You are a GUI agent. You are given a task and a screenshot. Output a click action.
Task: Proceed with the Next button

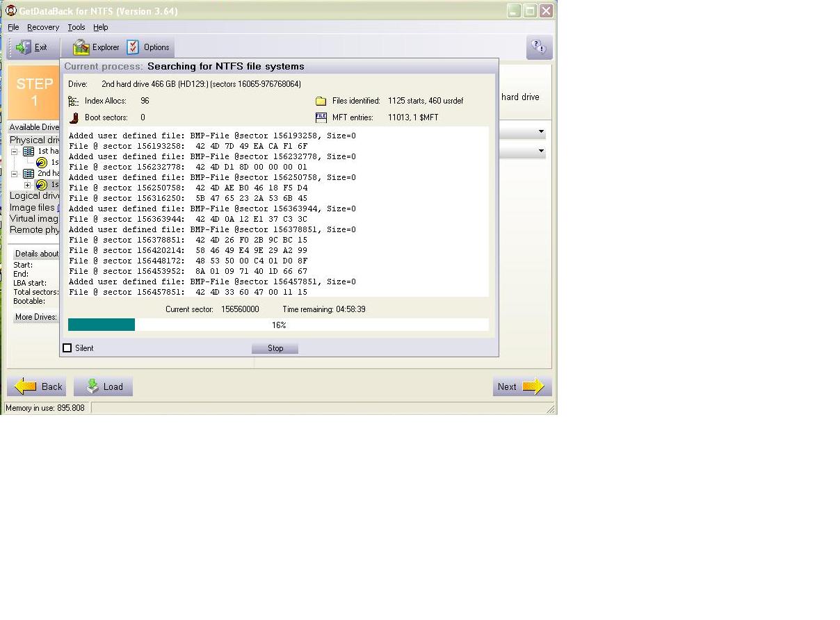point(522,386)
